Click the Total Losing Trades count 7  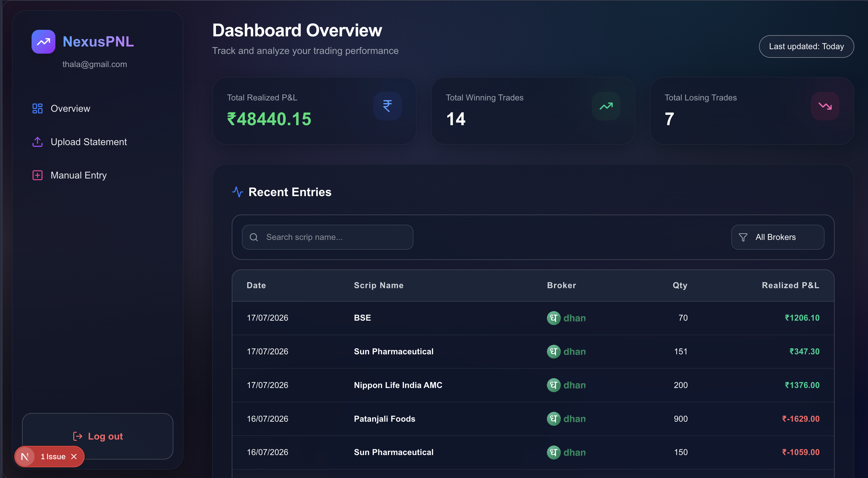point(669,119)
